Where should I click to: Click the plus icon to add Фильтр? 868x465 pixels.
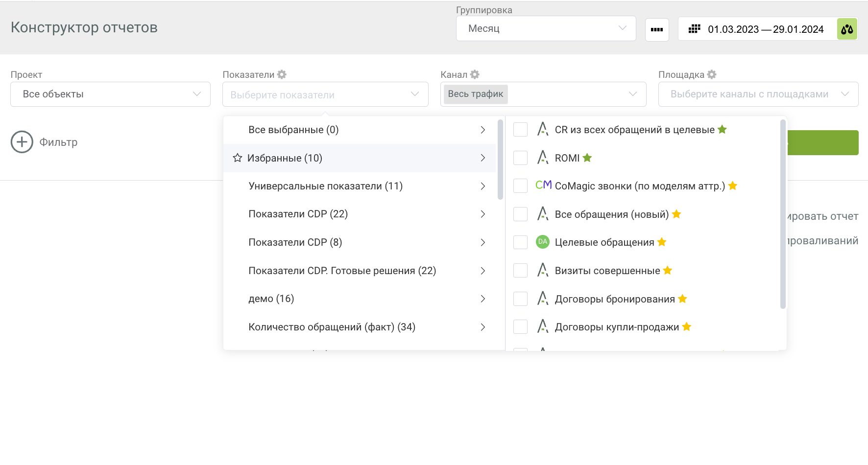tap(22, 142)
